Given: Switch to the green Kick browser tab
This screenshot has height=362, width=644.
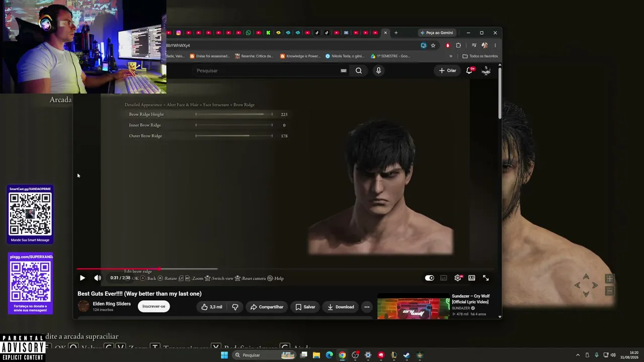Looking at the screenshot, I should click(268, 33).
